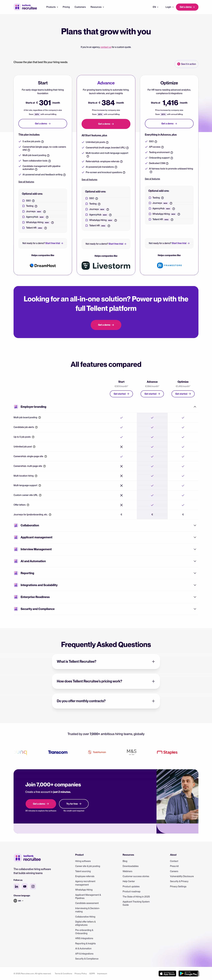212x980 pixels.
Task: Play the See it in action video
Action: pos(187,64)
